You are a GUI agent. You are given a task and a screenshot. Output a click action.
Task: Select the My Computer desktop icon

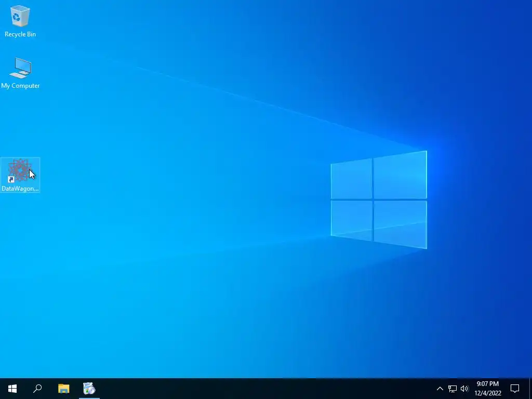[x=20, y=73]
